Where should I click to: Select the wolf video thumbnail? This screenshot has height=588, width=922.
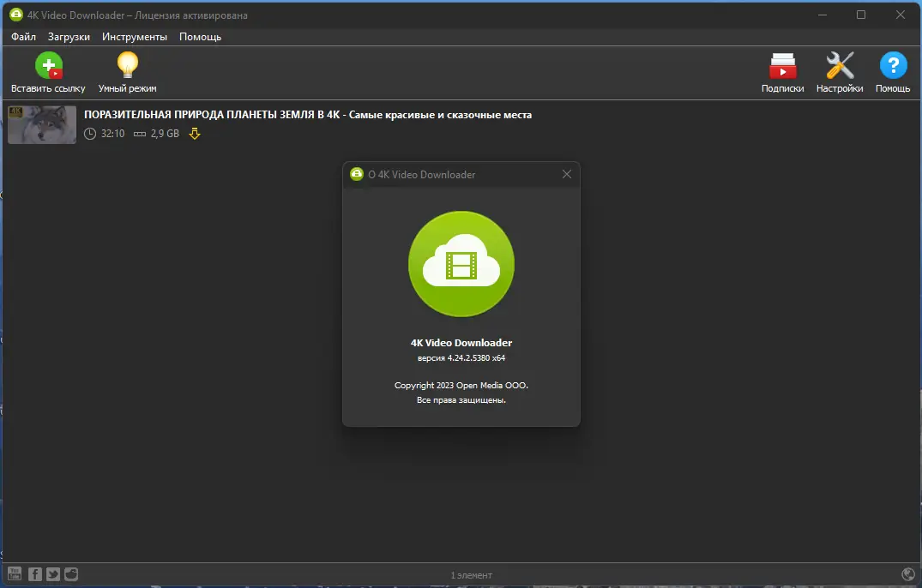[42, 124]
